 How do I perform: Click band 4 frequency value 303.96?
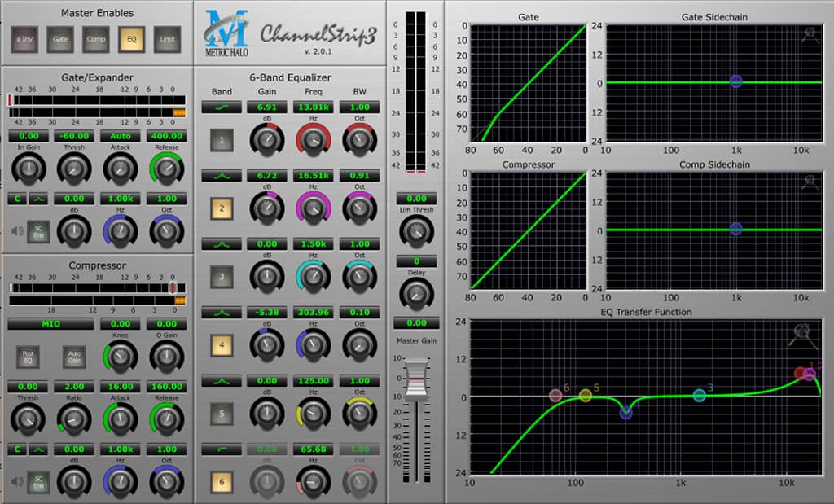[314, 313]
